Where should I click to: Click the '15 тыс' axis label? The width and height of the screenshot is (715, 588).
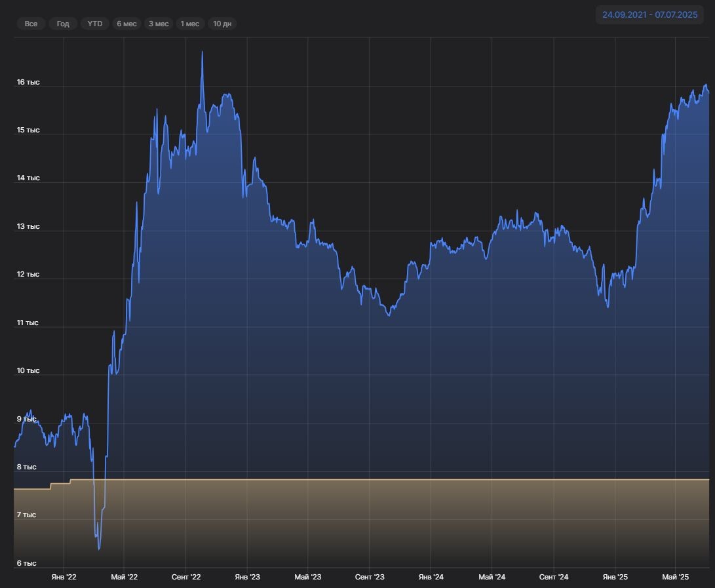(x=28, y=130)
